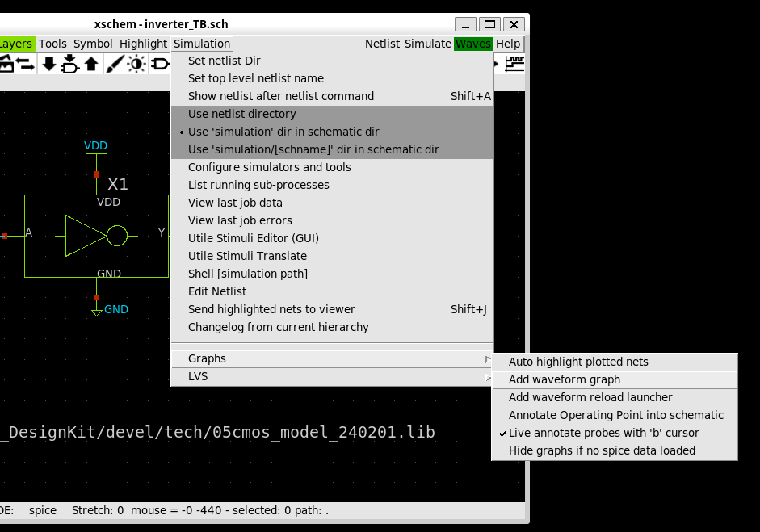
Task: Click the waveform graph toolbar icon
Action: point(514,64)
